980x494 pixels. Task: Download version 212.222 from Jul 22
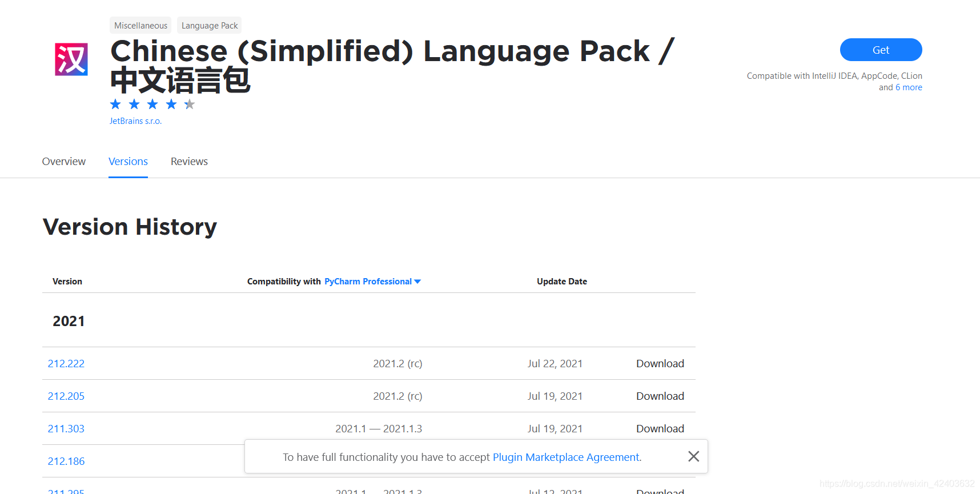[x=660, y=364]
